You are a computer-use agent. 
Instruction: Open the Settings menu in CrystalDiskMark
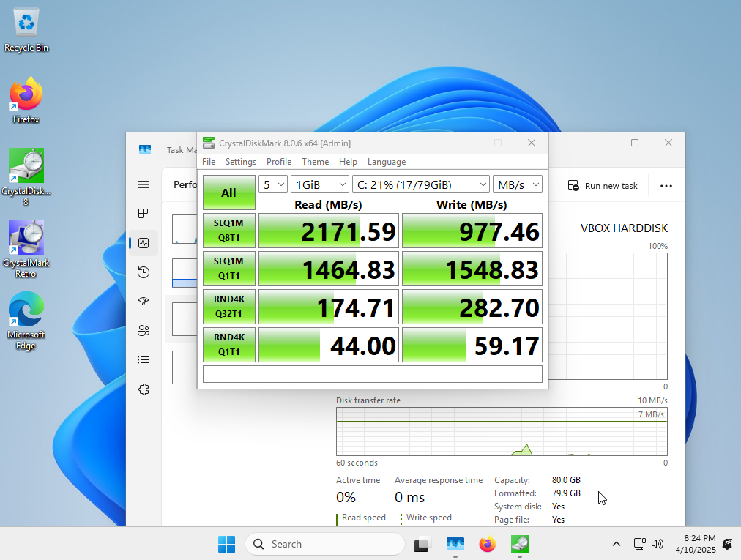point(240,162)
